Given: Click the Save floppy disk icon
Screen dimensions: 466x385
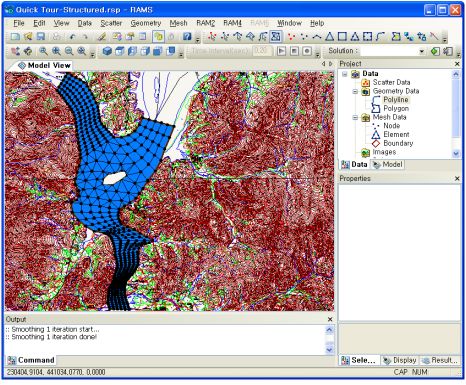Looking at the screenshot, I should point(41,36).
